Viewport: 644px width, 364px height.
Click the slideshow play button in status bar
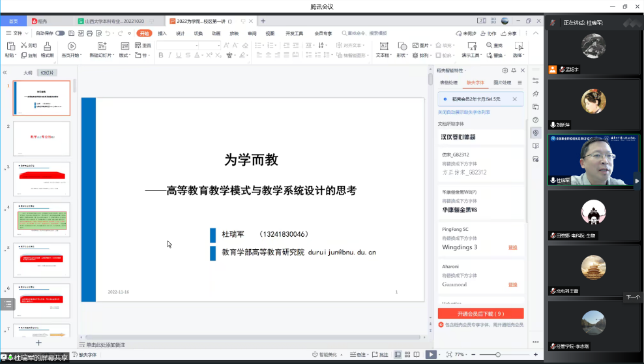pos(430,354)
